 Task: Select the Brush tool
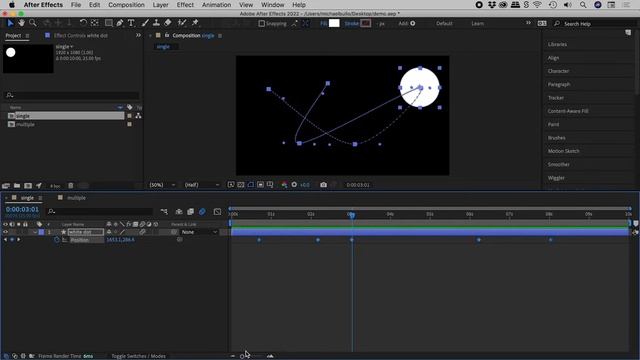click(145, 23)
